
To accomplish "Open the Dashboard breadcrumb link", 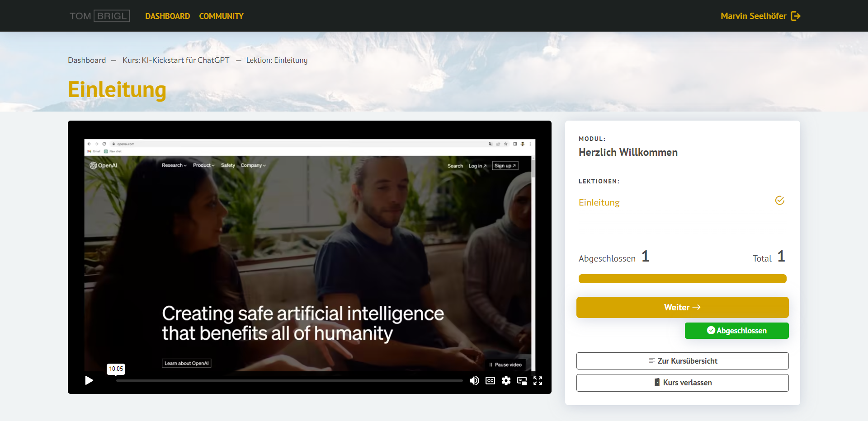I will click(87, 60).
